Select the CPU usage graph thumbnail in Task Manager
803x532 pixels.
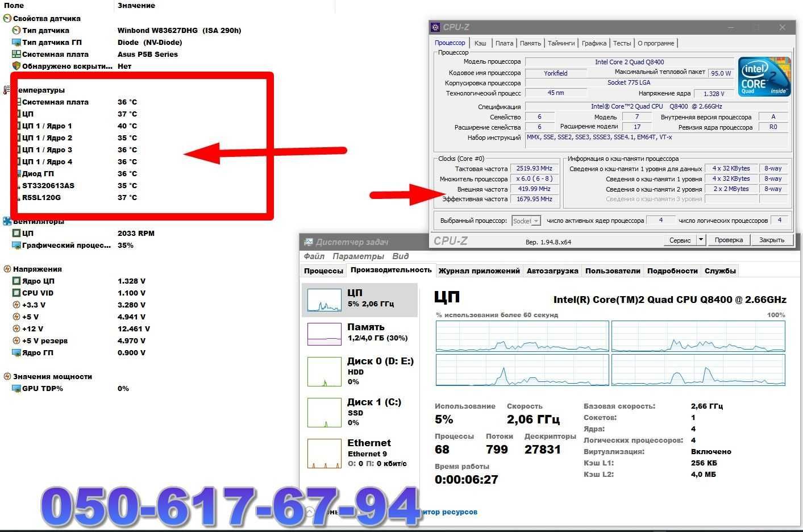point(324,300)
